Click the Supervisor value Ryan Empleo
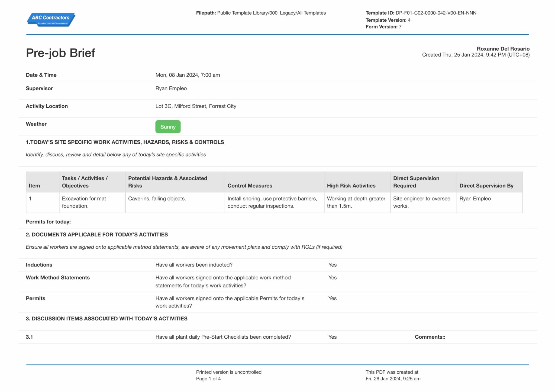This screenshot has height=392, width=555. [171, 88]
